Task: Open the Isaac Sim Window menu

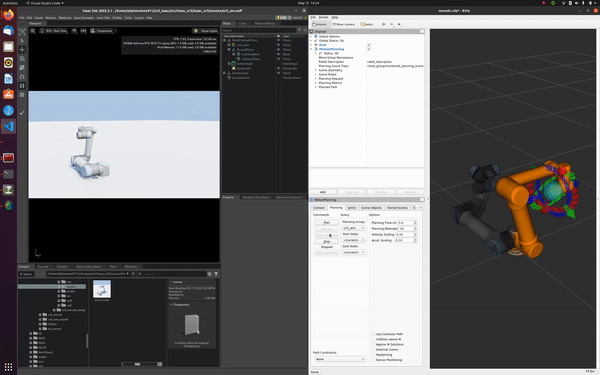Action: click(51, 18)
